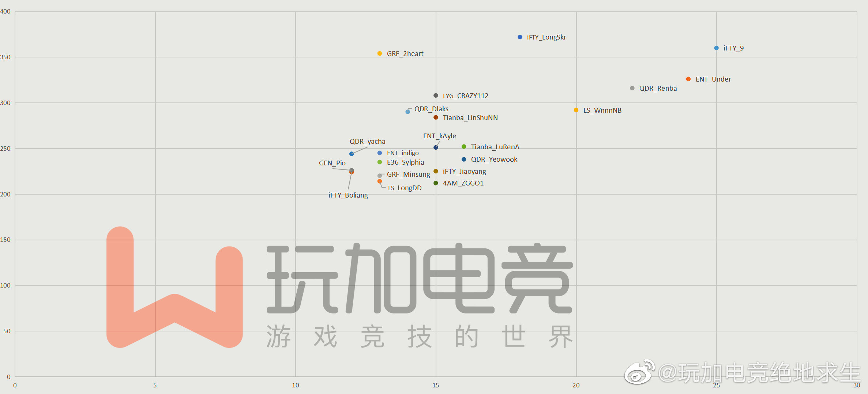The image size is (868, 394).
Task: Select the QDR_Yeowook label
Action: coord(494,160)
